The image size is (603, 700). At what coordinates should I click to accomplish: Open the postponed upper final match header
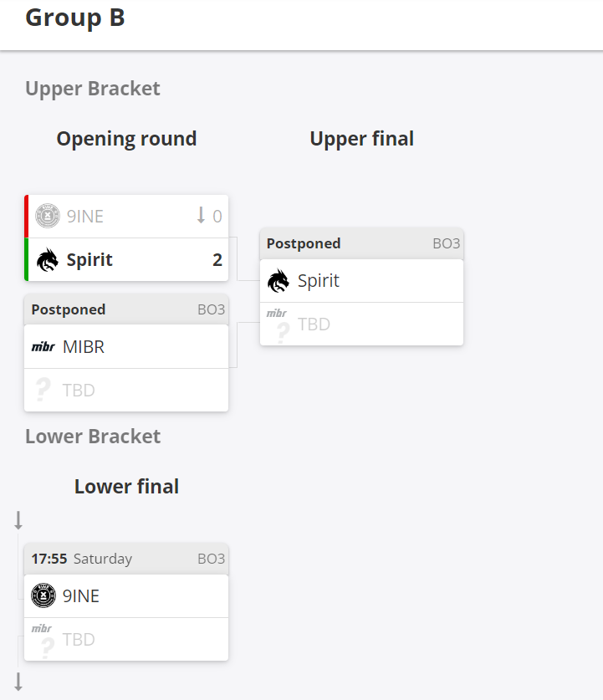click(x=361, y=243)
